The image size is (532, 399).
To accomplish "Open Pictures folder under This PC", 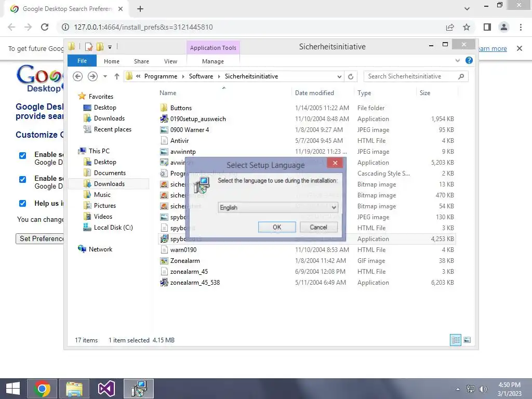I will click(104, 206).
